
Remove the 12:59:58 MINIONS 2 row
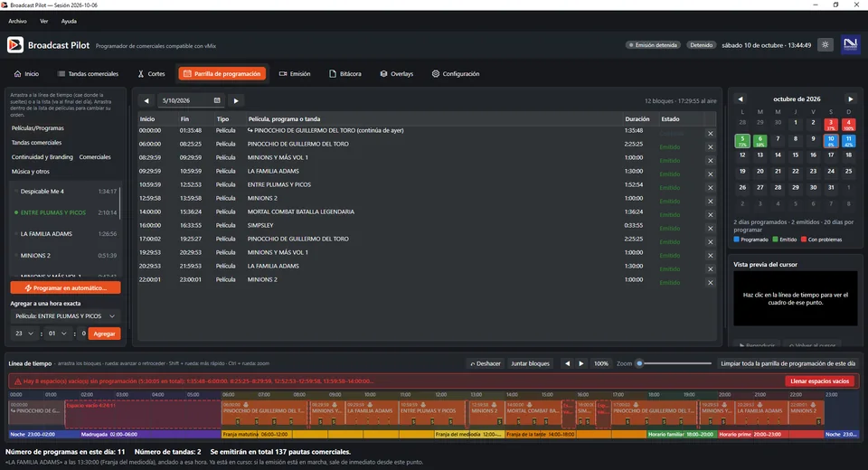tap(711, 201)
